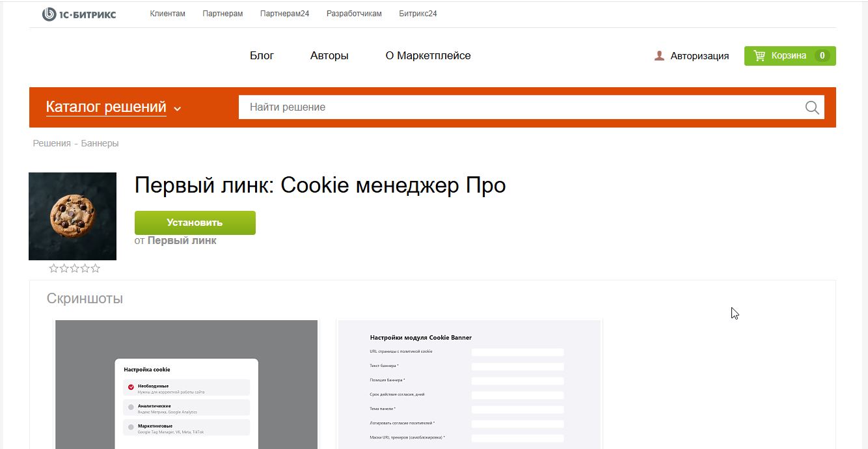The image size is (868, 449).
Task: Click the Баннеры breadcrumb
Action: [100, 143]
